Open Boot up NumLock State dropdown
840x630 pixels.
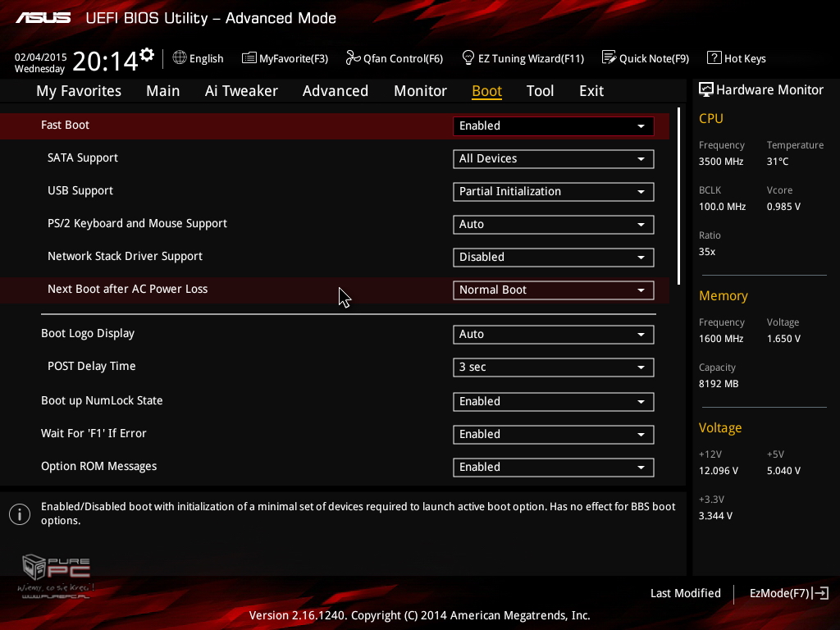click(553, 402)
